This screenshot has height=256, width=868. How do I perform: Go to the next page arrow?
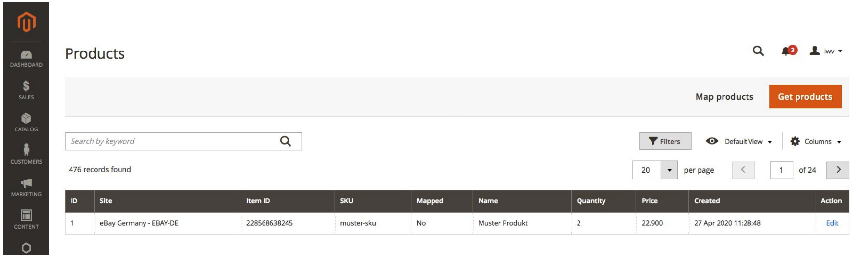pyautogui.click(x=838, y=170)
